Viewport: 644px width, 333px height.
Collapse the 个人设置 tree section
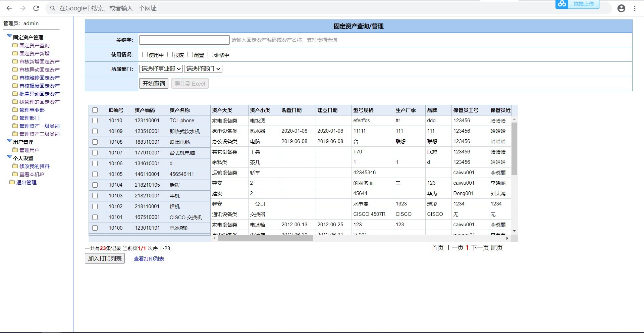click(x=9, y=157)
